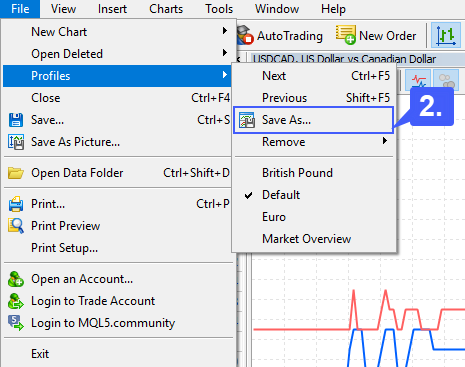The image size is (465, 367).
Task: Toggle the bar chart mode button
Action: pyautogui.click(x=446, y=35)
